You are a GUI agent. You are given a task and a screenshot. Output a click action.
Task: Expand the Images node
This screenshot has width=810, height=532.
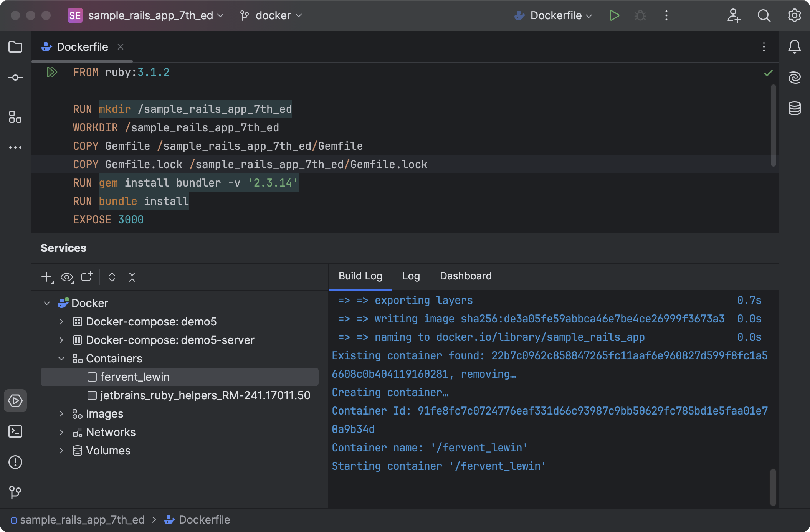tap(61, 414)
